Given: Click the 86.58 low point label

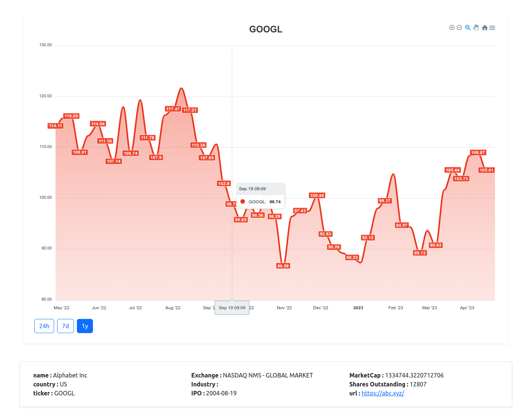Looking at the screenshot, I should pos(283,266).
